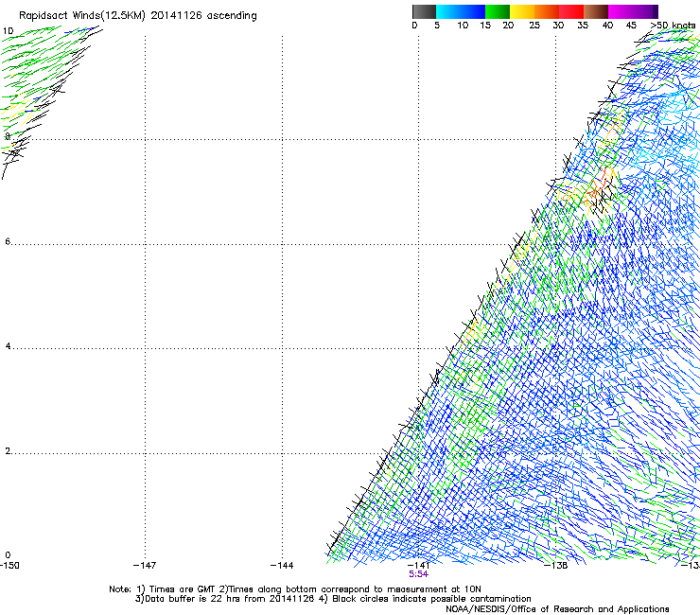This screenshot has height=615, width=700.
Task: Select the green 15-20 knots color band
Action: click(498, 11)
